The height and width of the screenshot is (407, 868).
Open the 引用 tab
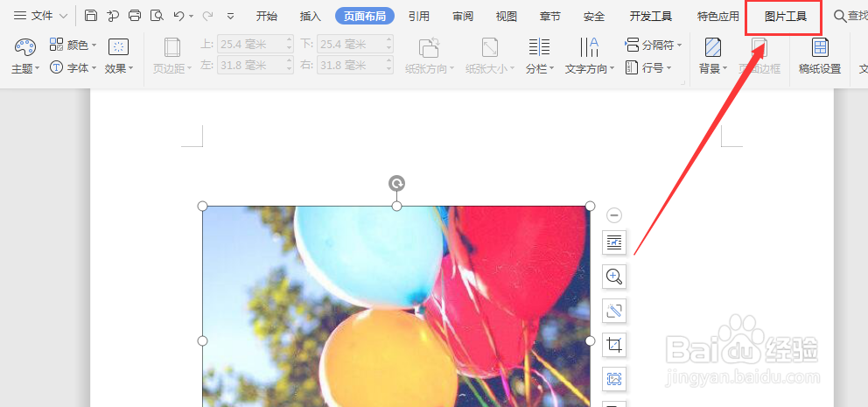[x=419, y=16]
